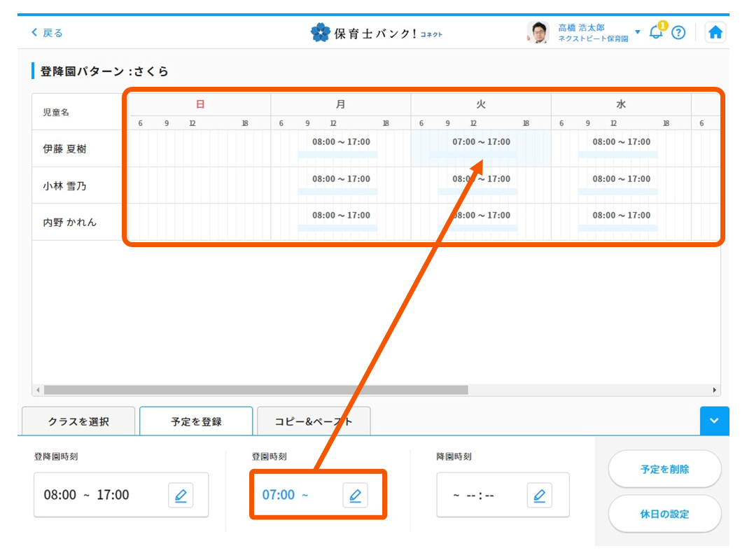Edit 登園時刻 using its pencil icon
The height and width of the screenshot is (560, 747).
(x=355, y=495)
